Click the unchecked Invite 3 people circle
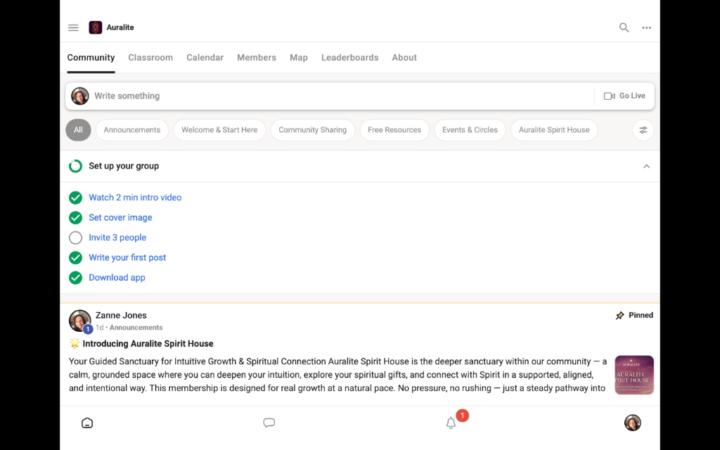The height and width of the screenshot is (450, 720). [x=75, y=238]
